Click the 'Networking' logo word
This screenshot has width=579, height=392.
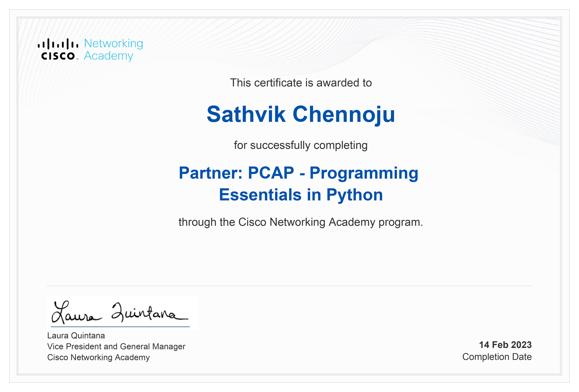coord(114,44)
